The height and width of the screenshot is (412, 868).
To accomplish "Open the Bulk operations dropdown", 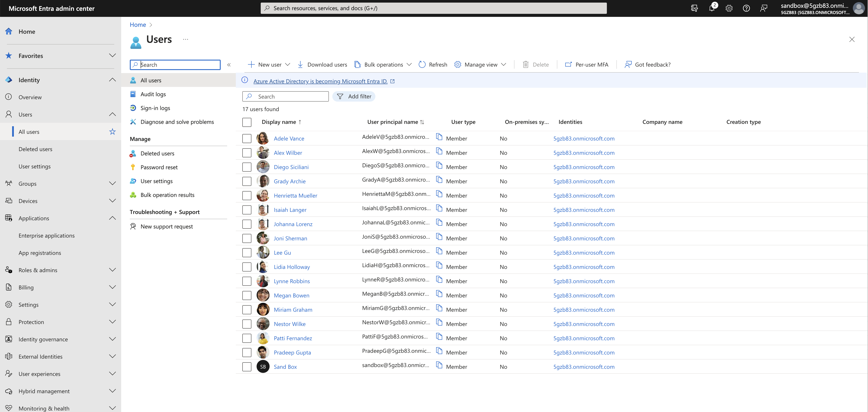I will pos(383,65).
